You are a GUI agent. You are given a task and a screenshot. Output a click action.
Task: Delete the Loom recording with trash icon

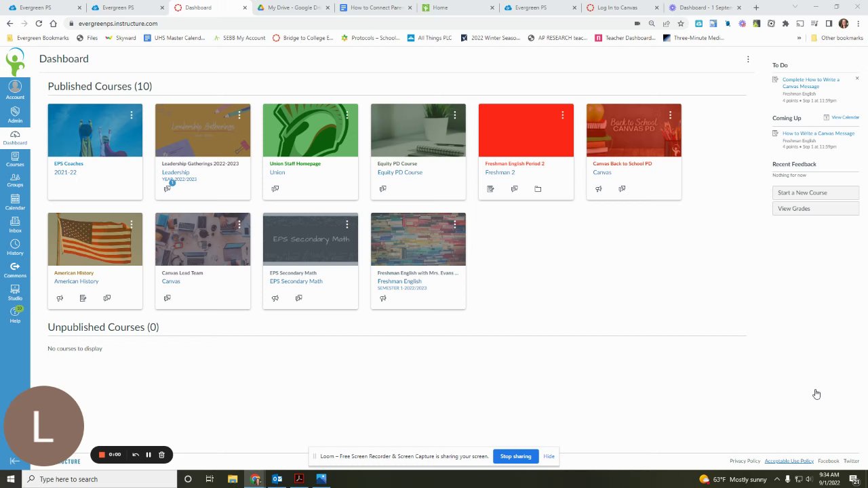pos(161,455)
